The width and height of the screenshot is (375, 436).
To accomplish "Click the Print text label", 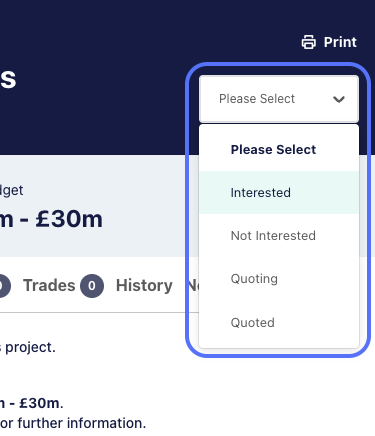I will 340,42.
